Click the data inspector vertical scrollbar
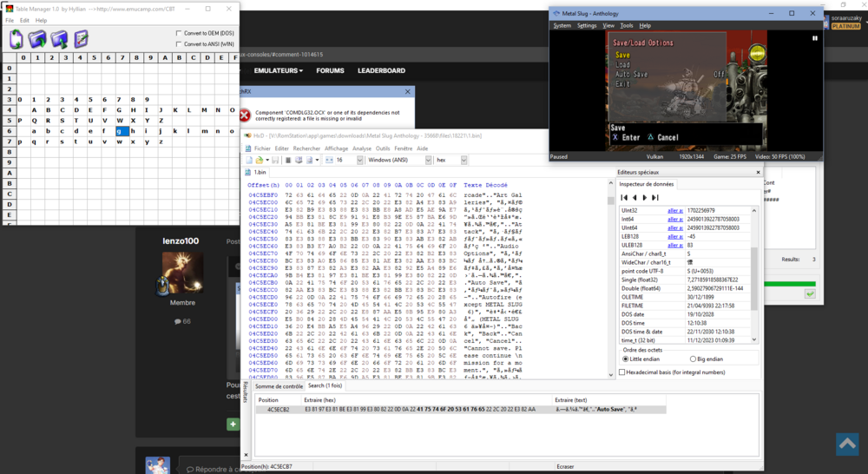This screenshot has height=474, width=868. tap(754, 278)
